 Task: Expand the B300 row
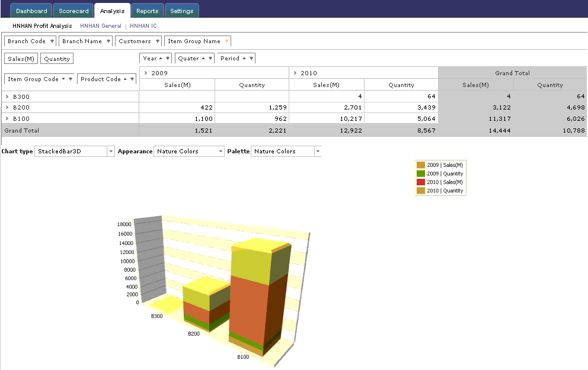(7, 96)
